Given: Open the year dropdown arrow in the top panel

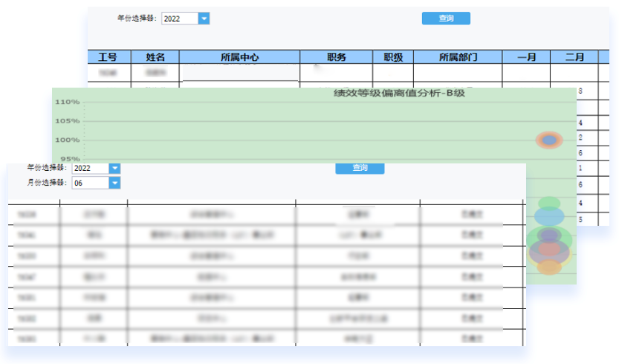Looking at the screenshot, I should point(204,19).
